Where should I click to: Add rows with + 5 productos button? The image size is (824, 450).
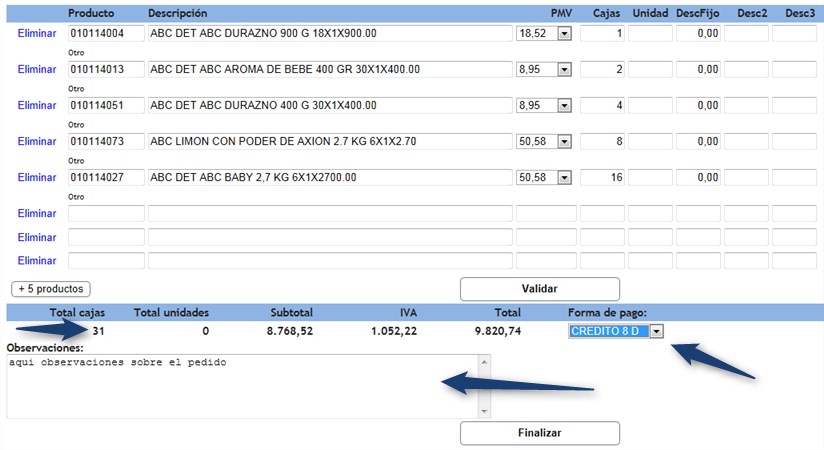coord(51,289)
